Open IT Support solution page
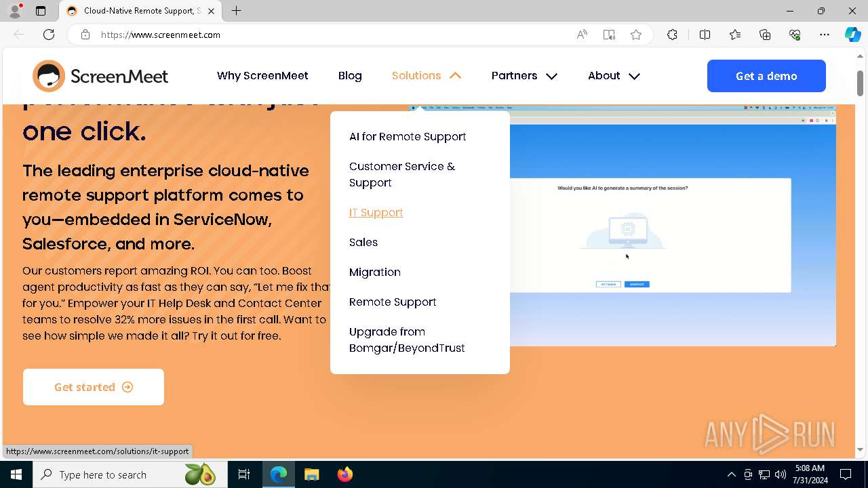Image resolution: width=868 pixels, height=488 pixels. [376, 212]
